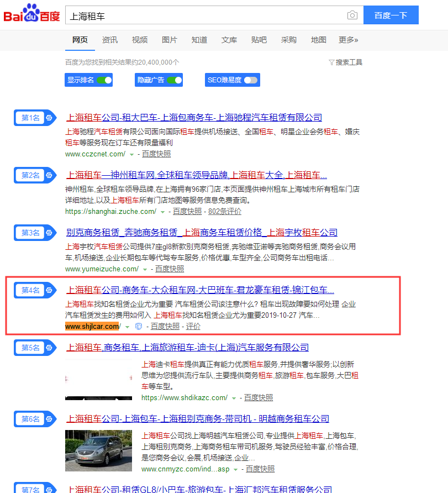Click refresh icon on 第1名 rank badge
Viewport: 448px width, 493px height.
pyautogui.click(x=49, y=118)
